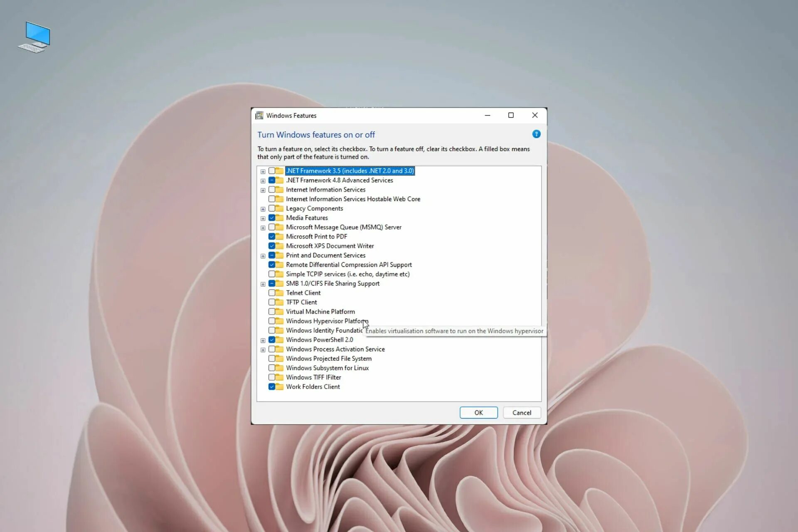798x532 pixels.
Task: Click the Legacy Components folder icon
Action: 279,209
